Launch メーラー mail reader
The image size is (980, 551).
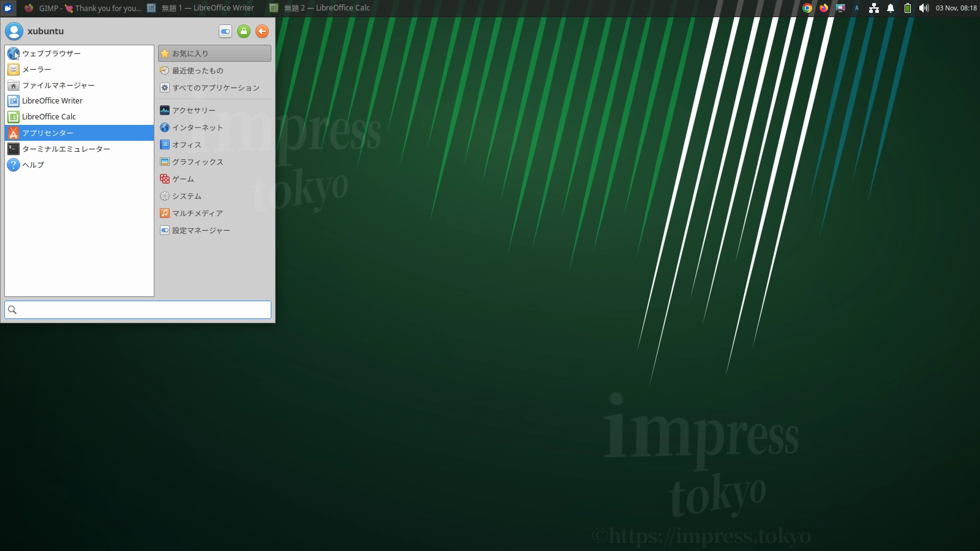pyautogui.click(x=79, y=69)
